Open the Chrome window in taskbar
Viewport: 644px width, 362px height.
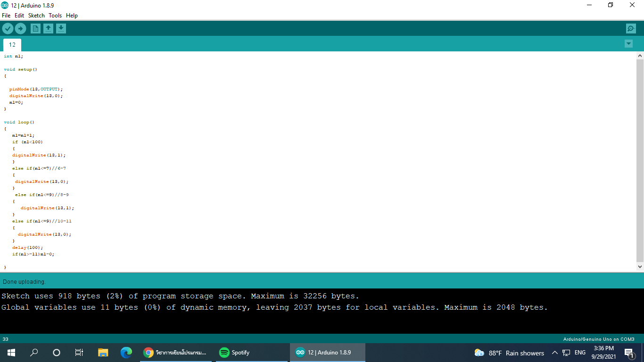(x=175, y=353)
